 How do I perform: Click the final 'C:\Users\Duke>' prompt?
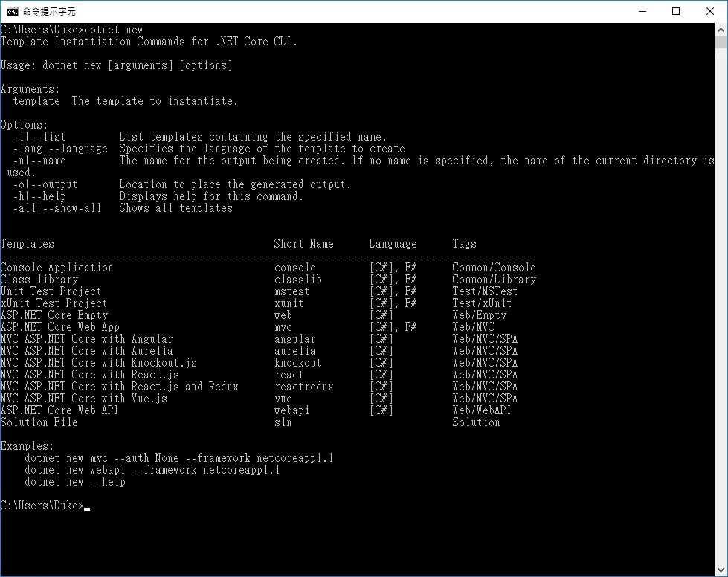pyautogui.click(x=42, y=506)
